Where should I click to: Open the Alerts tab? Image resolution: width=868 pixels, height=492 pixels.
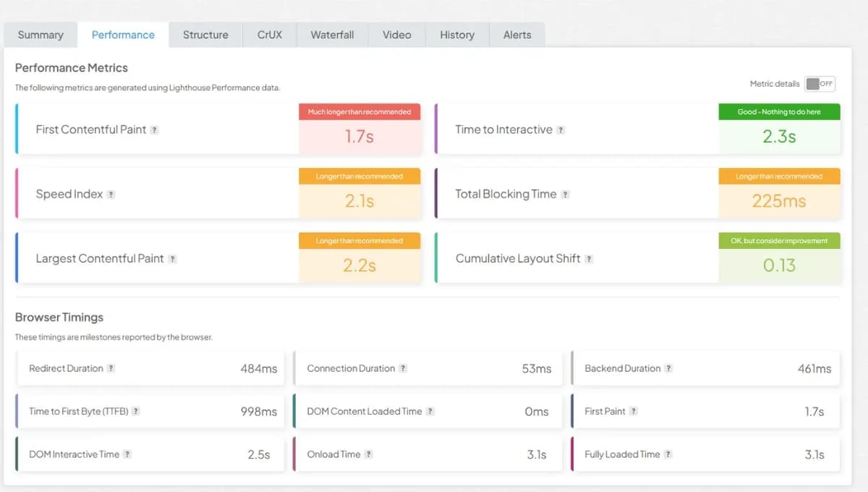[x=517, y=35]
